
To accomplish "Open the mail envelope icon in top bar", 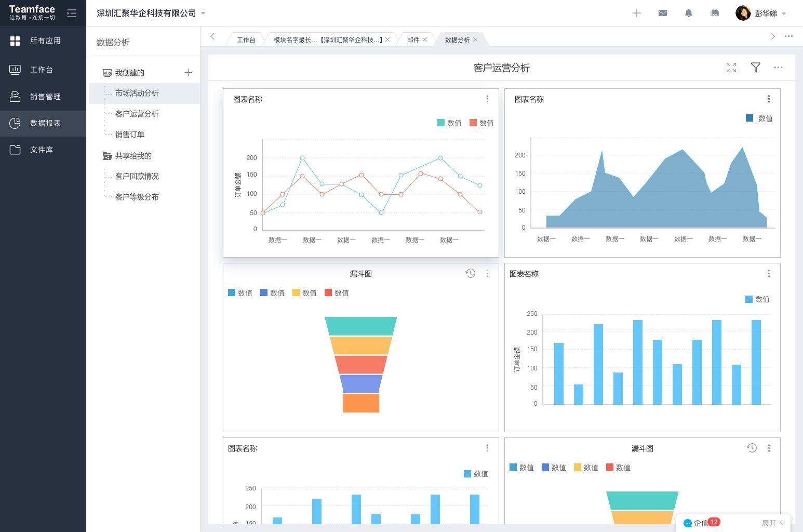I will coord(663,14).
